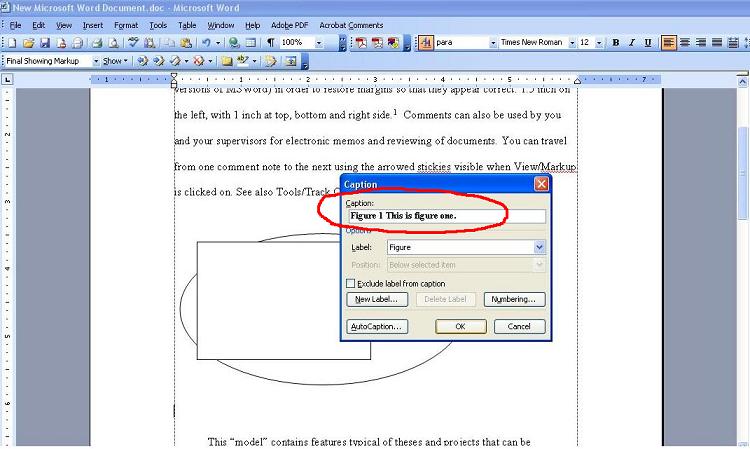Click the Open folder icon in toolbar
Viewport: 750px width, 449px height.
pyautogui.click(x=28, y=43)
